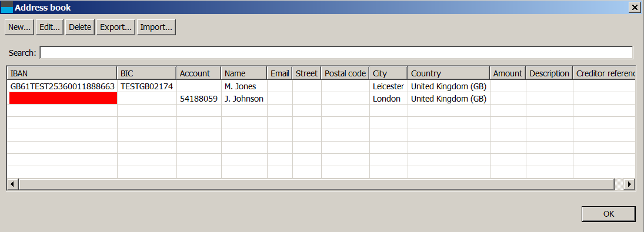The height and width of the screenshot is (232, 644).
Task: Open the Export... option
Action: click(x=116, y=27)
